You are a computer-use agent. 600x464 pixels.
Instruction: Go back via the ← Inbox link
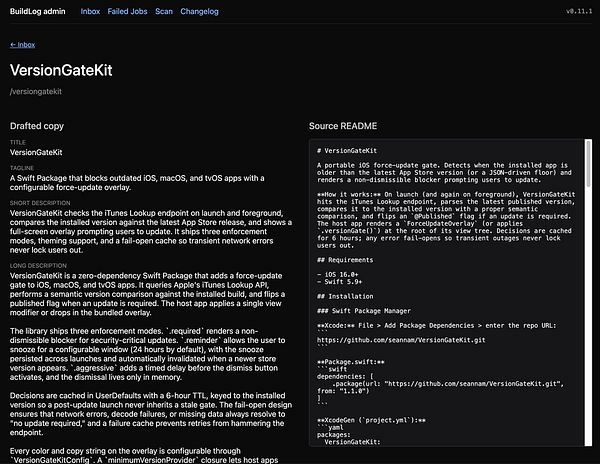pos(23,45)
